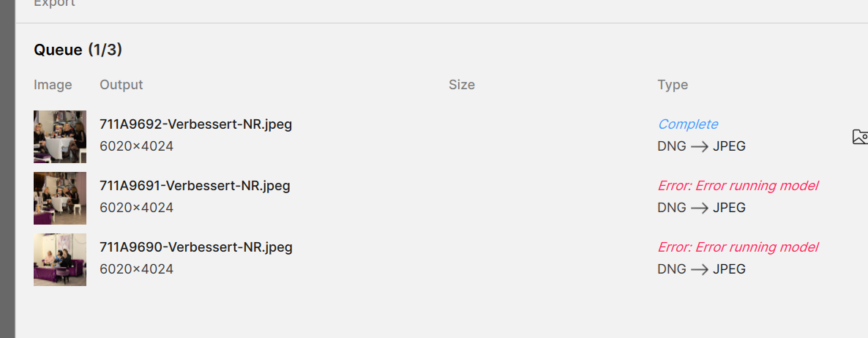Click the 6020×4024 dimensions under 711A9692
Viewport: 868px width, 338px height.
136,146
